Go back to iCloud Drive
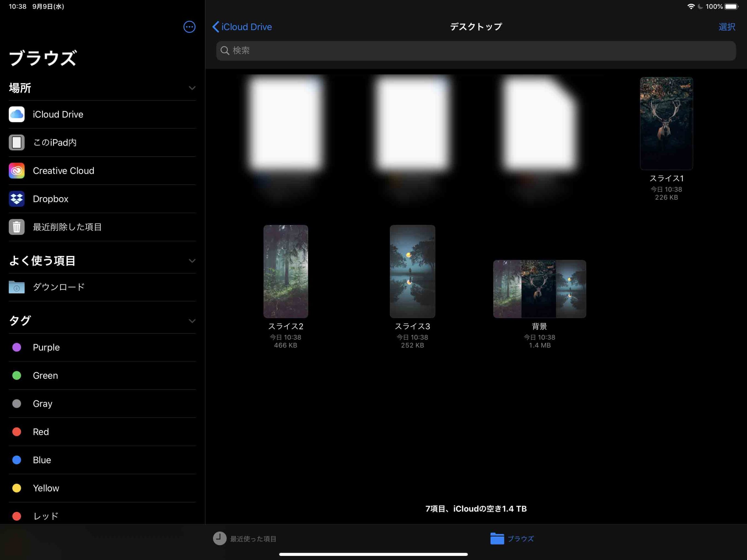This screenshot has width=747, height=560. point(242,27)
